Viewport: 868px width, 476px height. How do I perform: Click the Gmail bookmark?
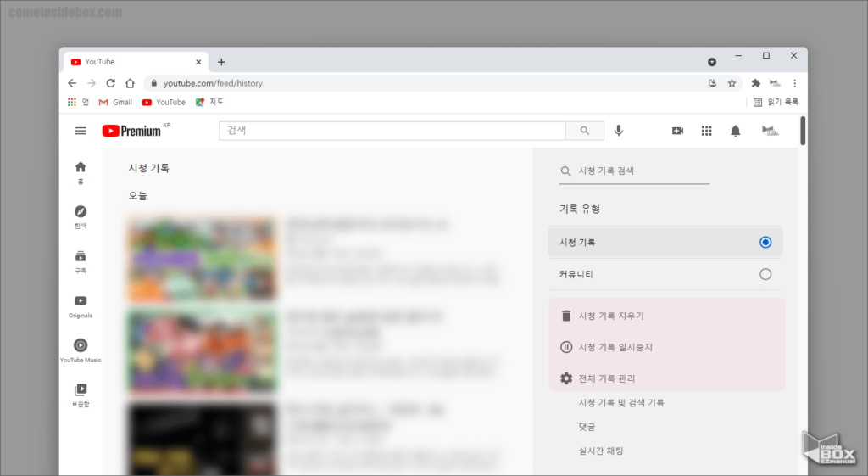(115, 102)
